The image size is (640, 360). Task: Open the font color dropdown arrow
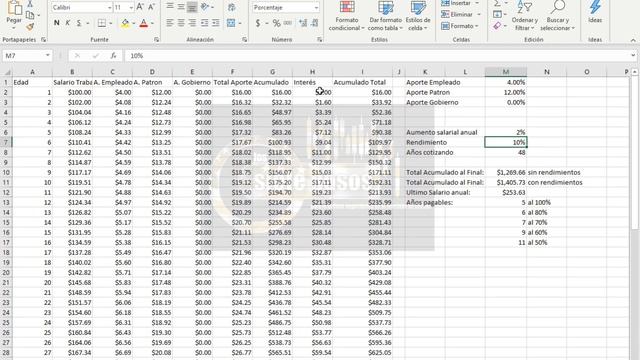pyautogui.click(x=152, y=23)
